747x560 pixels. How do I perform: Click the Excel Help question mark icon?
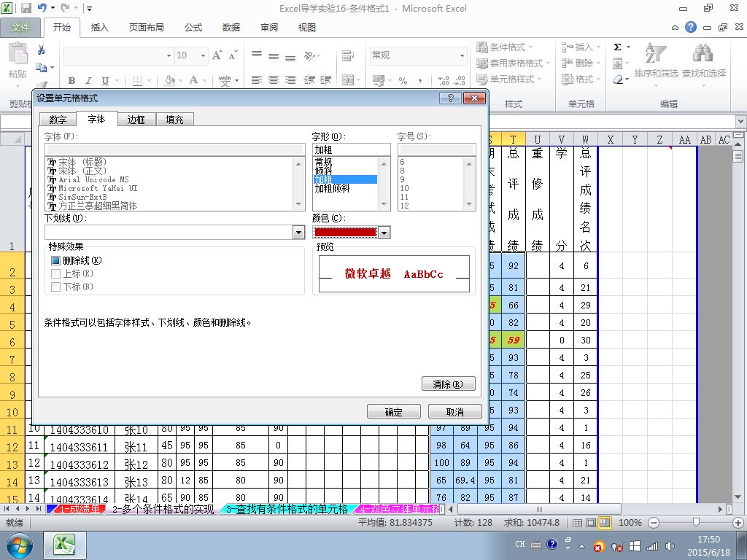(x=691, y=27)
